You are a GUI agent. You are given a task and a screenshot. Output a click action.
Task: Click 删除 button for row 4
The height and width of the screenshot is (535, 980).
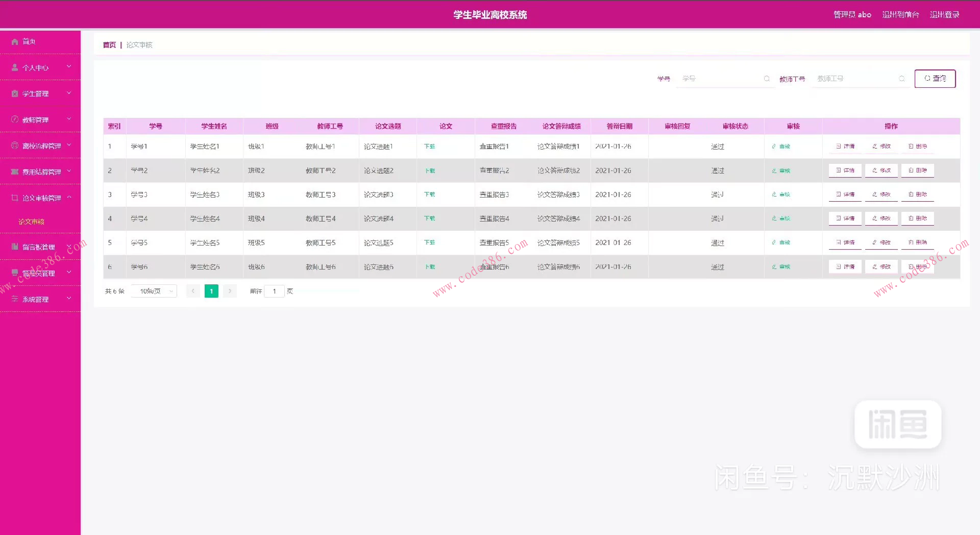coord(917,218)
